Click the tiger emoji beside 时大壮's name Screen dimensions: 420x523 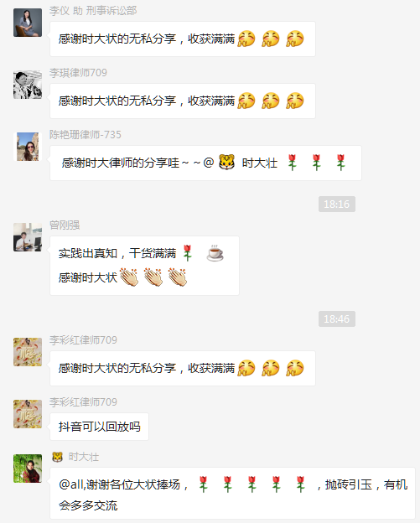[57, 457]
